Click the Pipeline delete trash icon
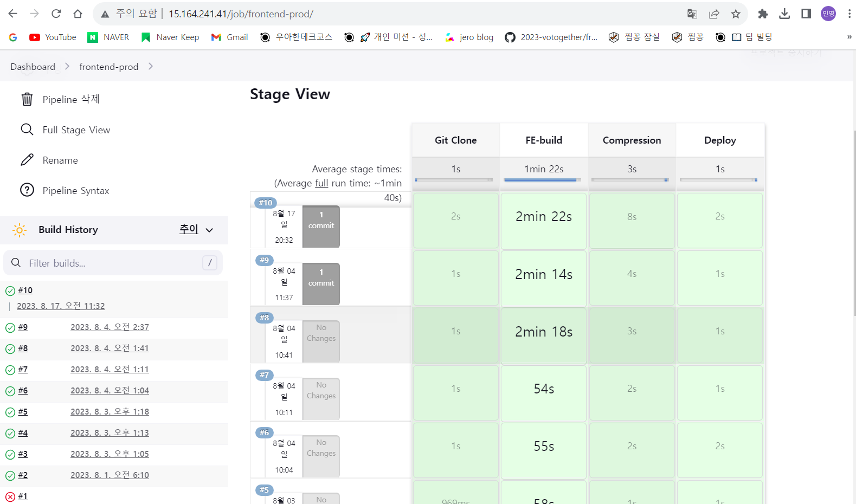Image resolution: width=856 pixels, height=504 pixels. tap(27, 99)
